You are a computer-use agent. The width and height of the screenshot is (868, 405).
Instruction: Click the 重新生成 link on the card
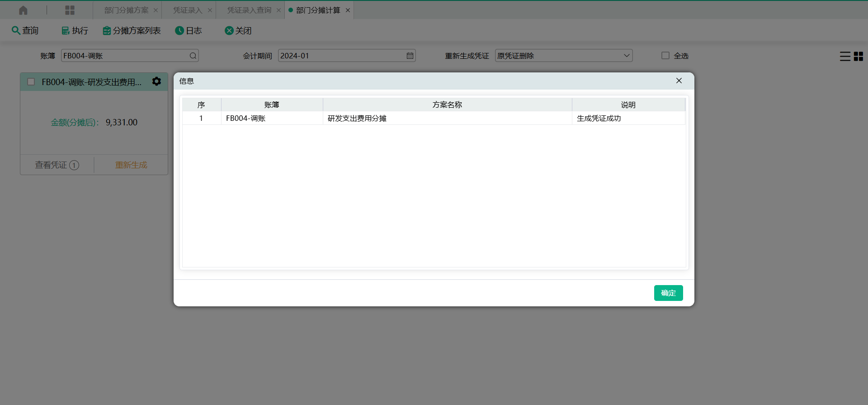[x=131, y=165]
